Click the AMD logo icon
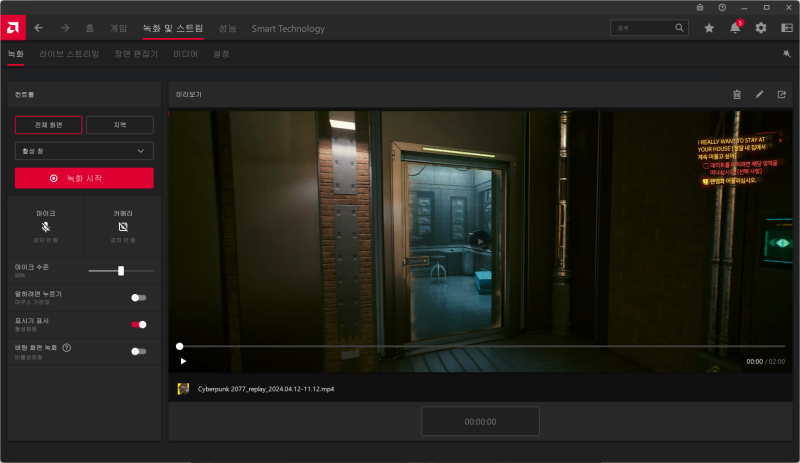The image size is (800, 463). coord(13,28)
